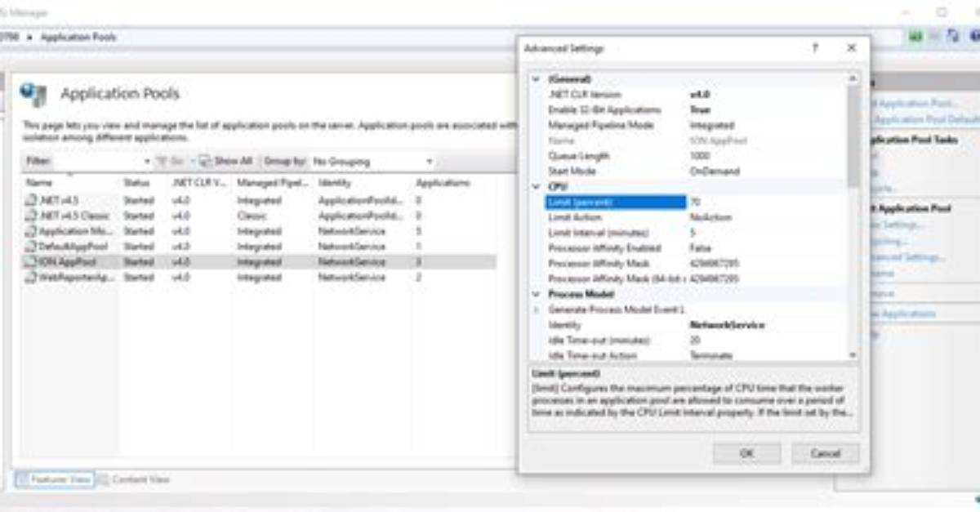
Task: Switch to Content View tab
Action: click(134, 479)
